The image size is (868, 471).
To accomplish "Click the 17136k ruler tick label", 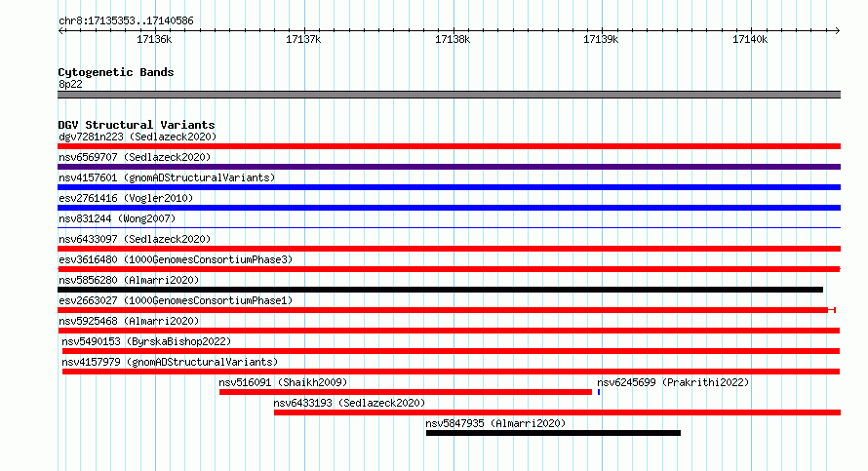I will (154, 39).
